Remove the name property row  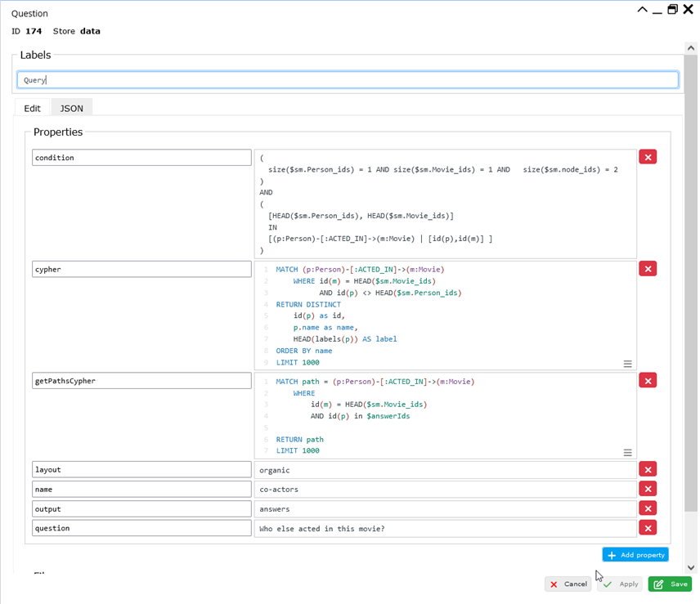[648, 489]
